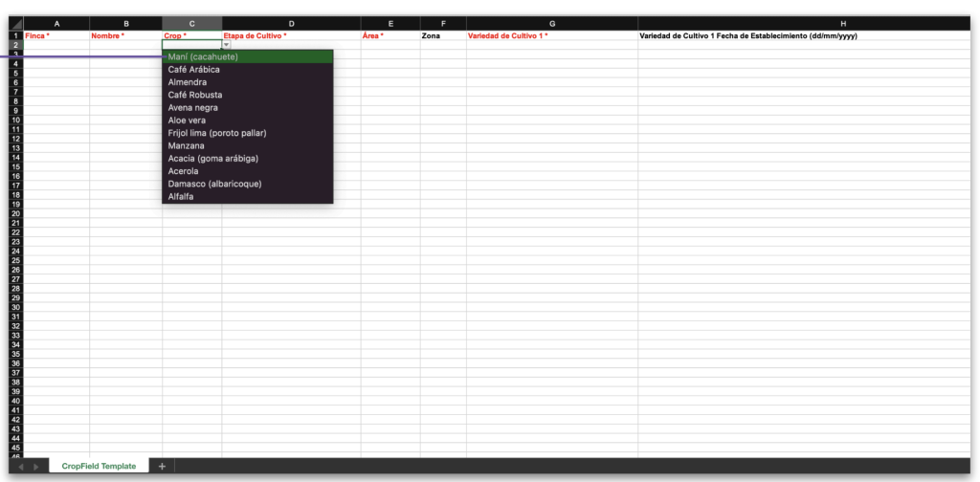The image size is (980, 482).
Task: Click Variedad de Cultivo 1 * cell
Action: pyautogui.click(x=552, y=36)
